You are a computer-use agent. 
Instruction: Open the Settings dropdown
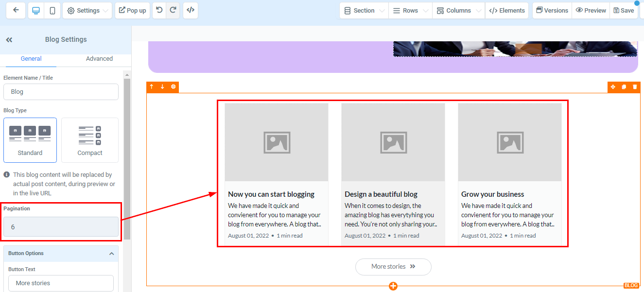coord(87,10)
